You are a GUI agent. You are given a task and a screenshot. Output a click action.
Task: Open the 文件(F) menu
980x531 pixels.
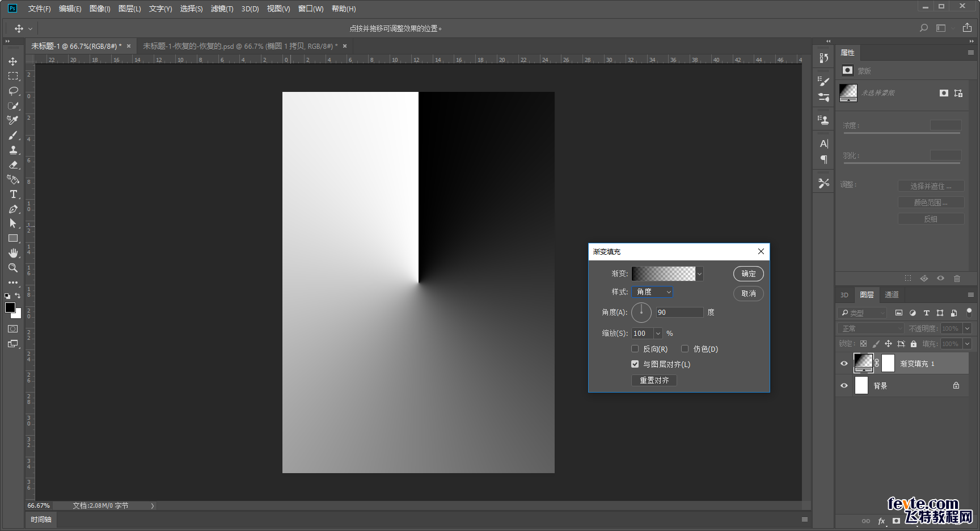pyautogui.click(x=39, y=9)
